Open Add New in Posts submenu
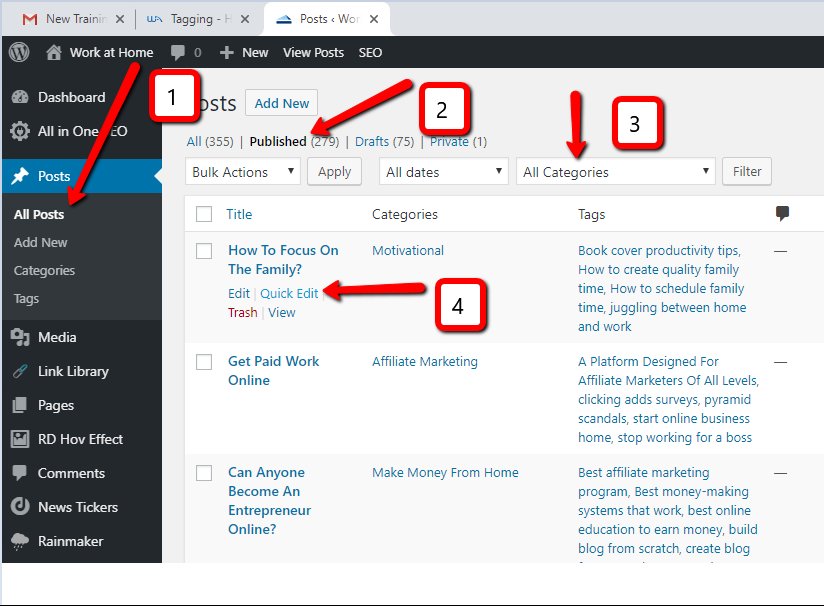This screenshot has height=606, width=824. pyautogui.click(x=40, y=242)
